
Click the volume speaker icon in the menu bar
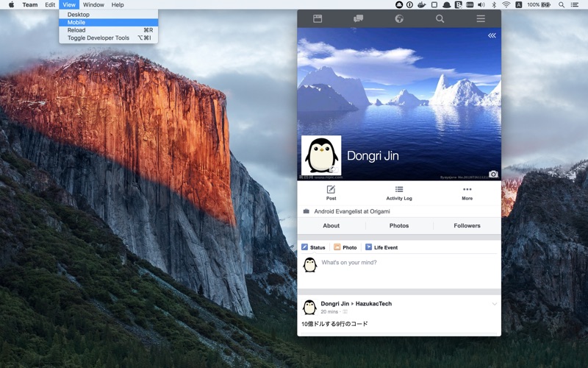(x=481, y=4)
